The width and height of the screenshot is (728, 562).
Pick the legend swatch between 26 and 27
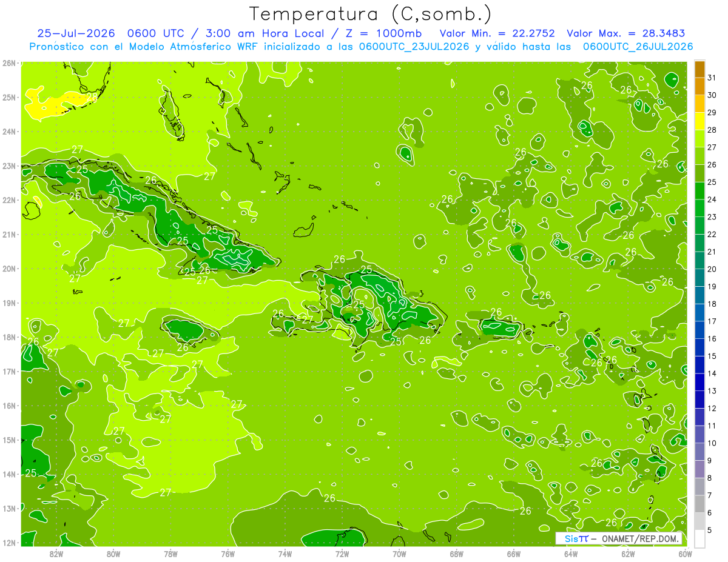pyautogui.click(x=699, y=156)
